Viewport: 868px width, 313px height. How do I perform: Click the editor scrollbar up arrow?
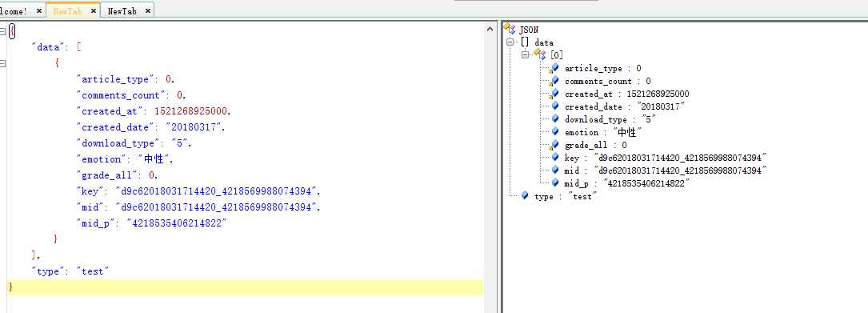pos(490,30)
